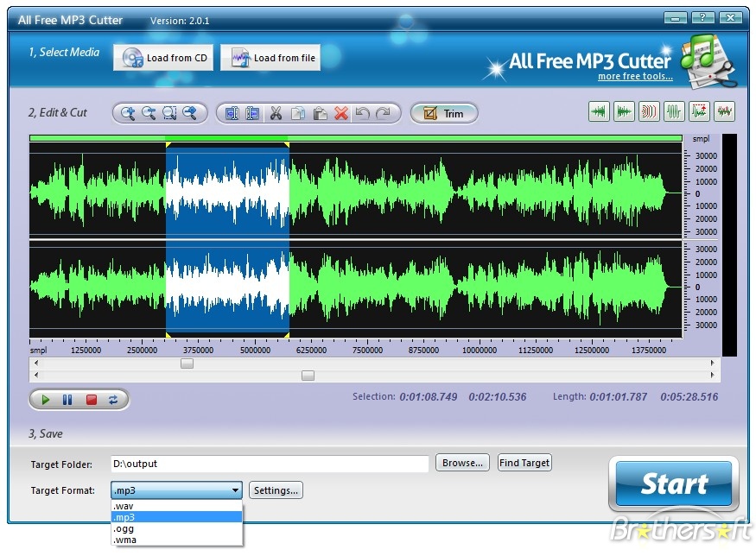Screen dimensions: 756x556
Task: Click the upper horizontal scrollbar thumb
Action: click(187, 363)
